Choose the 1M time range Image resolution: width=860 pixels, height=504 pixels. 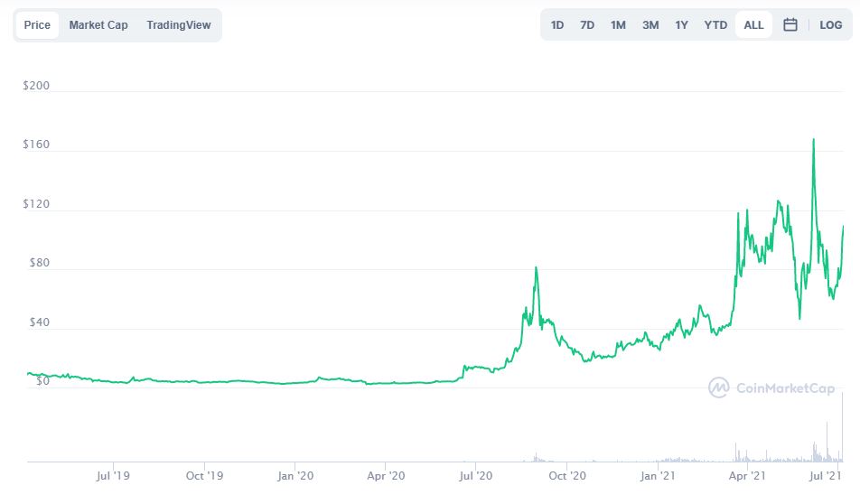coord(618,25)
